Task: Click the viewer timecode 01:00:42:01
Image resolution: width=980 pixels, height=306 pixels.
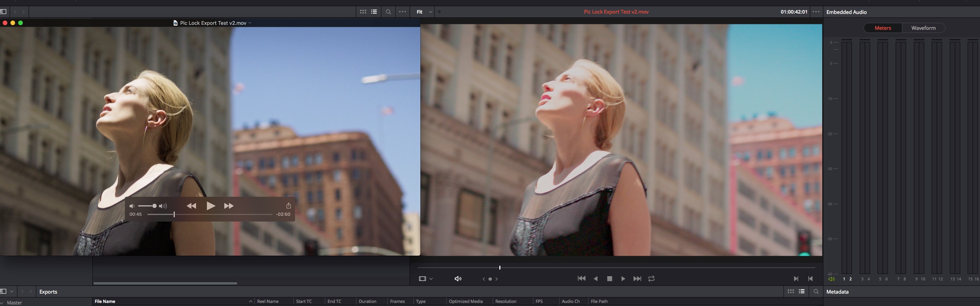Action: click(794, 12)
